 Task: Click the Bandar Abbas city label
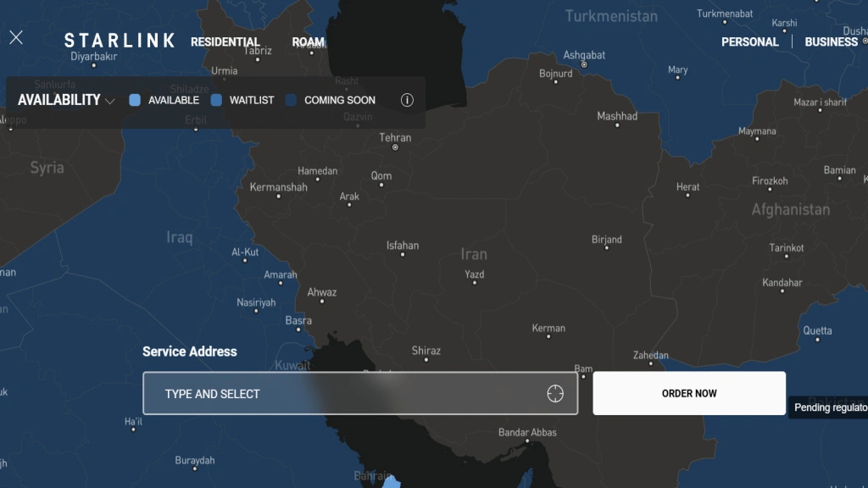[527, 433]
